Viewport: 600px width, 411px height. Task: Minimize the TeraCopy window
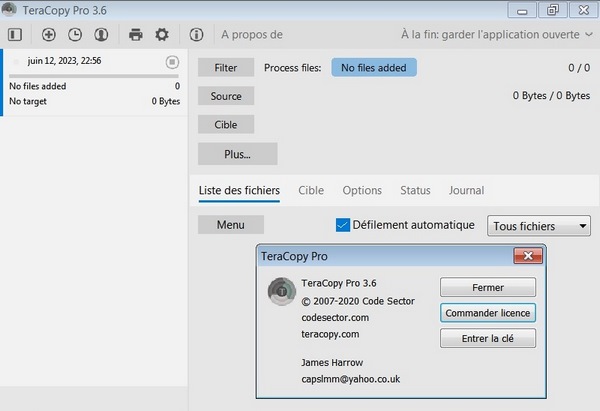pyautogui.click(x=522, y=10)
